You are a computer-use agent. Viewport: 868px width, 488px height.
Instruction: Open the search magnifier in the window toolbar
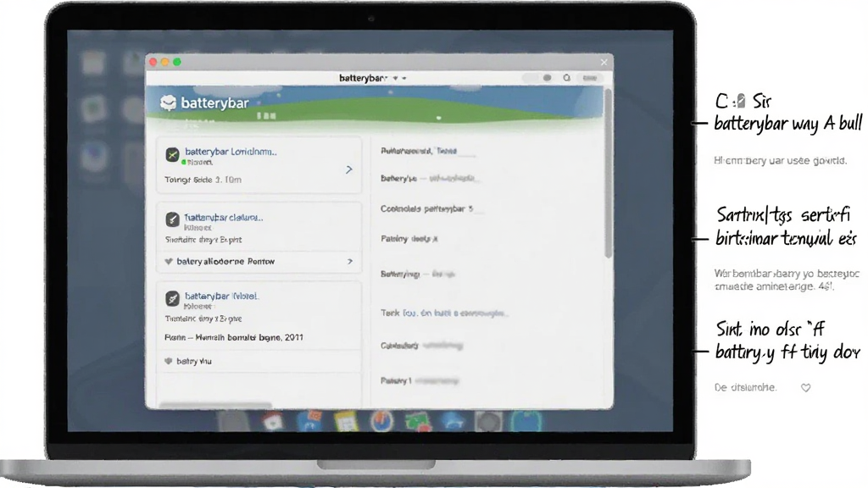pos(566,78)
